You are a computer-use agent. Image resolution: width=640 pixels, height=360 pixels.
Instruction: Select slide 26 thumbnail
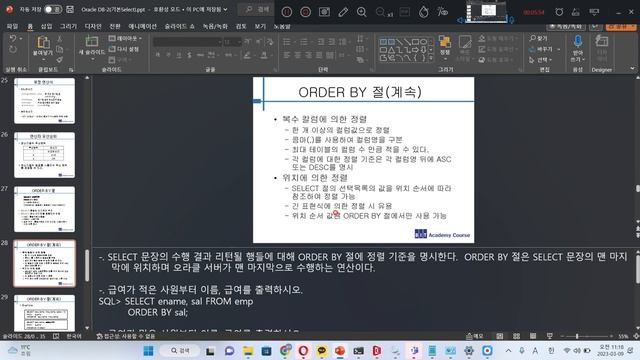tap(44, 155)
